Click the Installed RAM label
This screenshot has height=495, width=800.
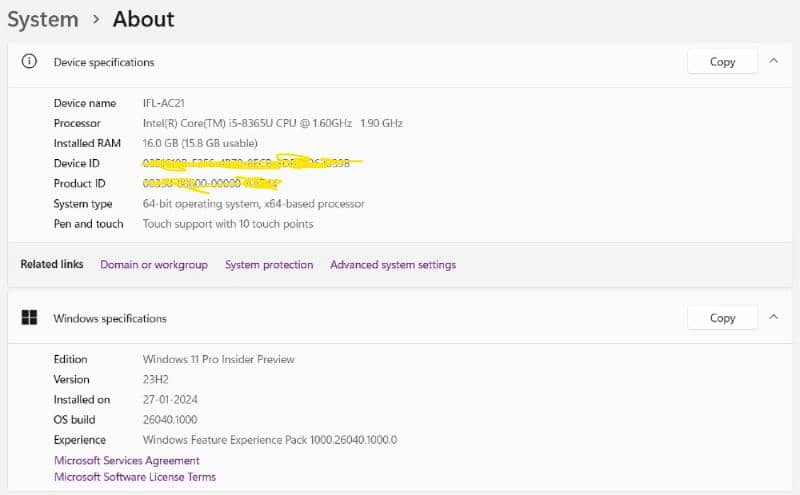click(x=87, y=143)
